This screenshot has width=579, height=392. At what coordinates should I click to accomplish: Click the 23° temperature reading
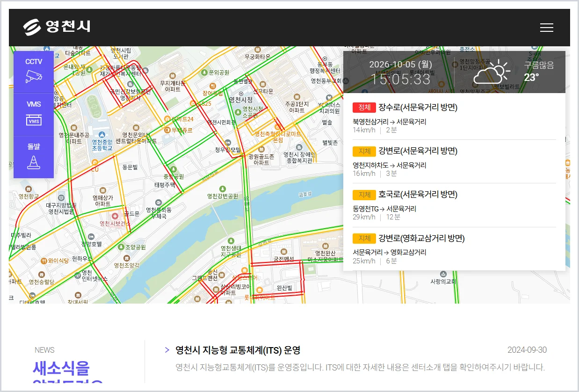[x=531, y=78]
